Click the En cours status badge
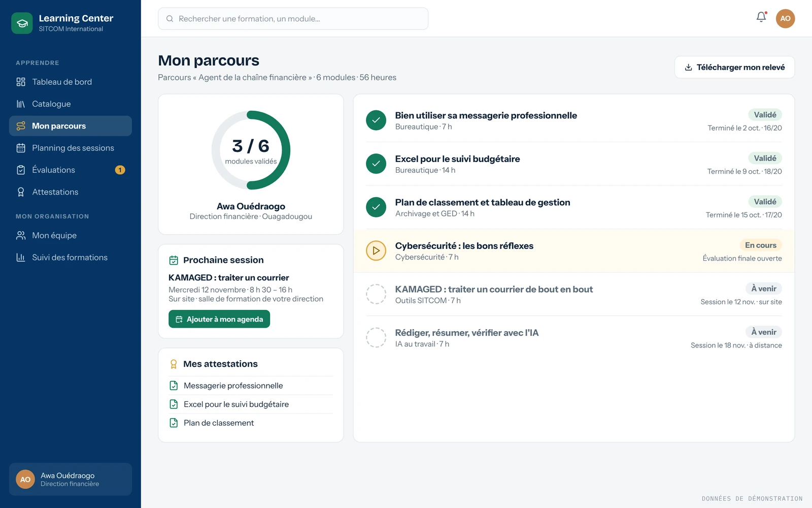 [x=760, y=245]
